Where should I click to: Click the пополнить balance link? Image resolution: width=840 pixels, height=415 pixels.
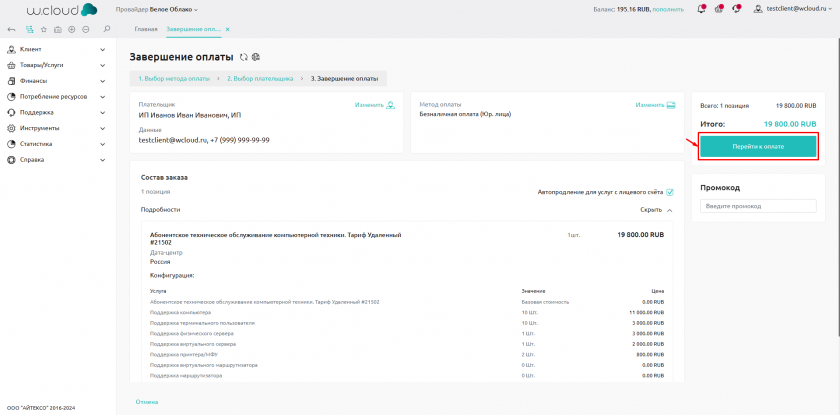click(x=670, y=9)
